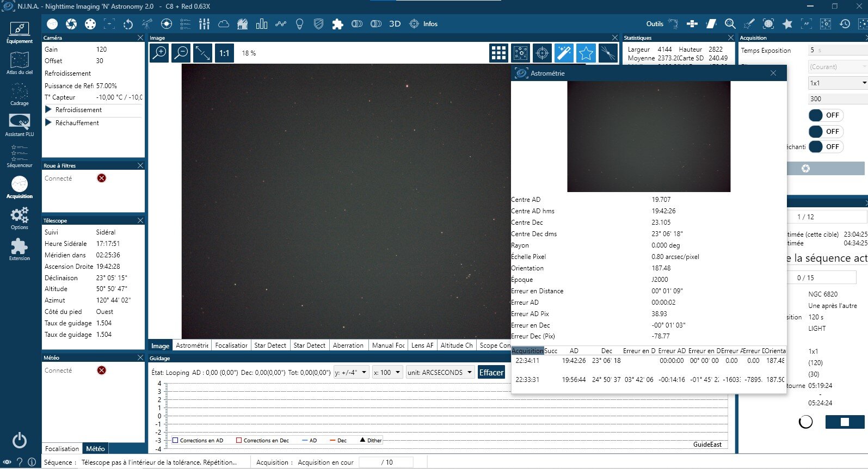This screenshot has width=868, height=469.
Task: Toggle the Corrections en Dec checkbox
Action: point(239,440)
